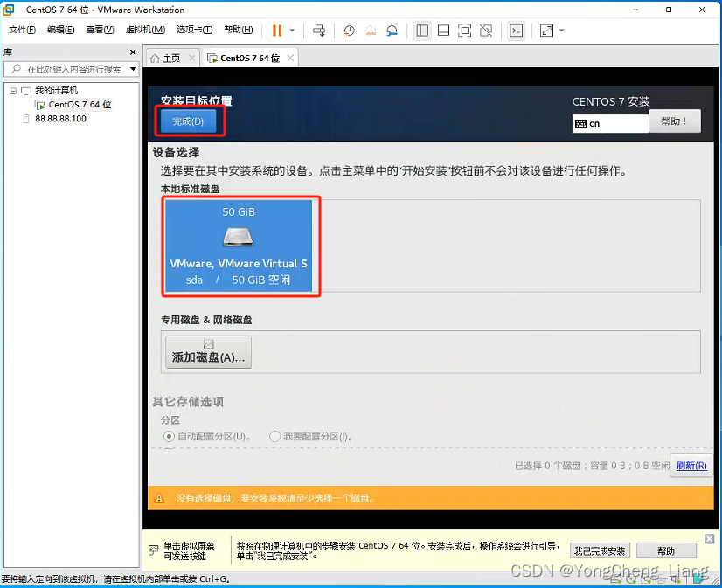The width and height of the screenshot is (722, 588).
Task: Select 自动配置分区(U) radio button
Action: [169, 436]
